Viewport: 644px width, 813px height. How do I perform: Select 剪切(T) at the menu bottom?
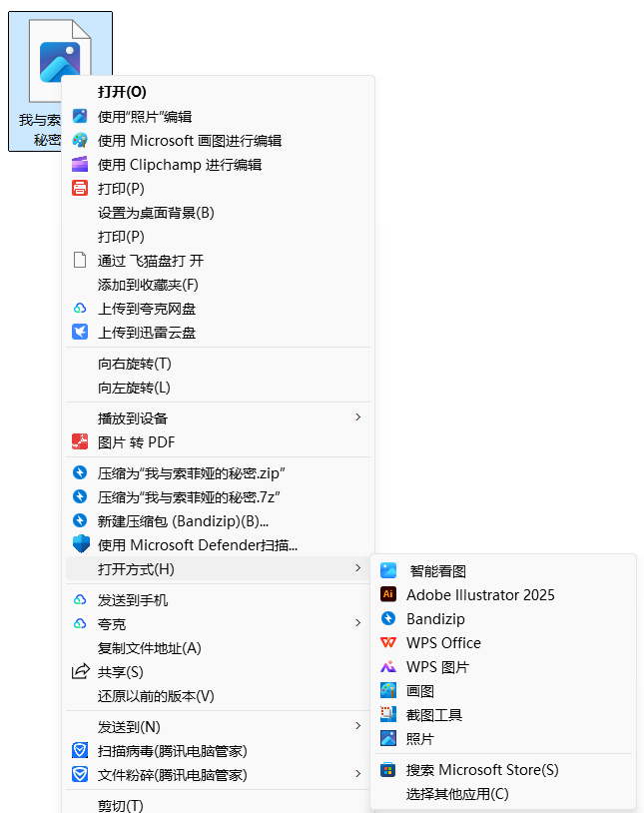click(x=219, y=805)
